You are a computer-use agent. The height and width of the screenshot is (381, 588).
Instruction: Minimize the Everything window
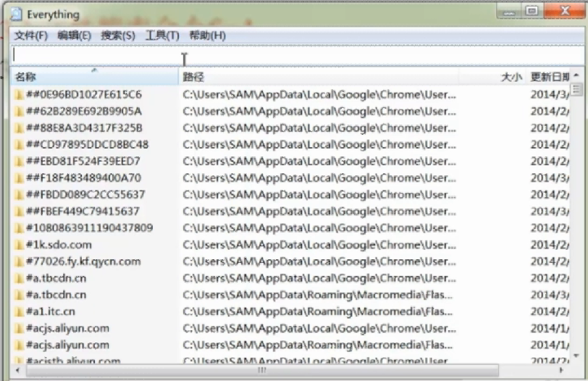coord(509,12)
